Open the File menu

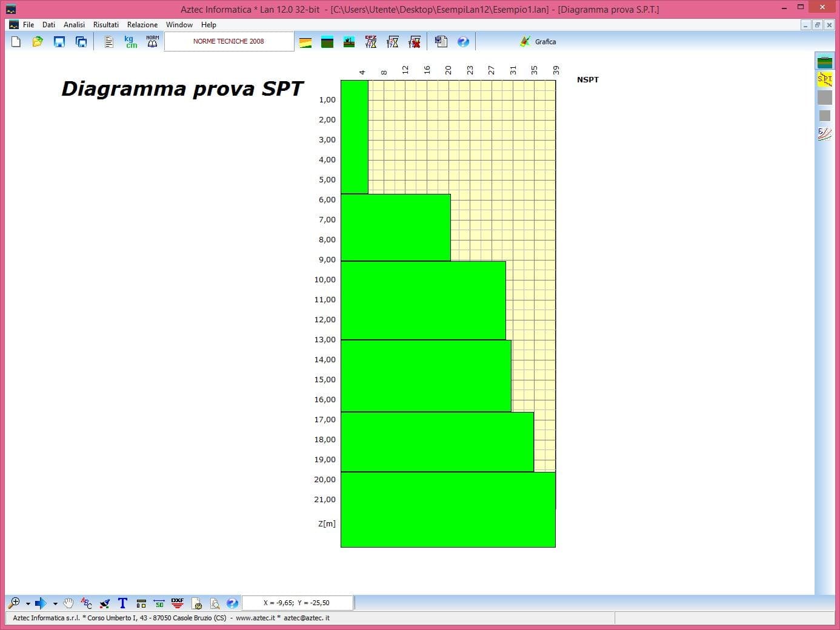point(28,25)
